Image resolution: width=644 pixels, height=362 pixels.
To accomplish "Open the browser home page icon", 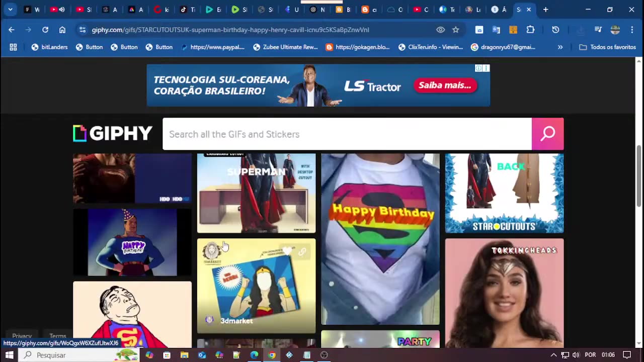I will (62, 30).
